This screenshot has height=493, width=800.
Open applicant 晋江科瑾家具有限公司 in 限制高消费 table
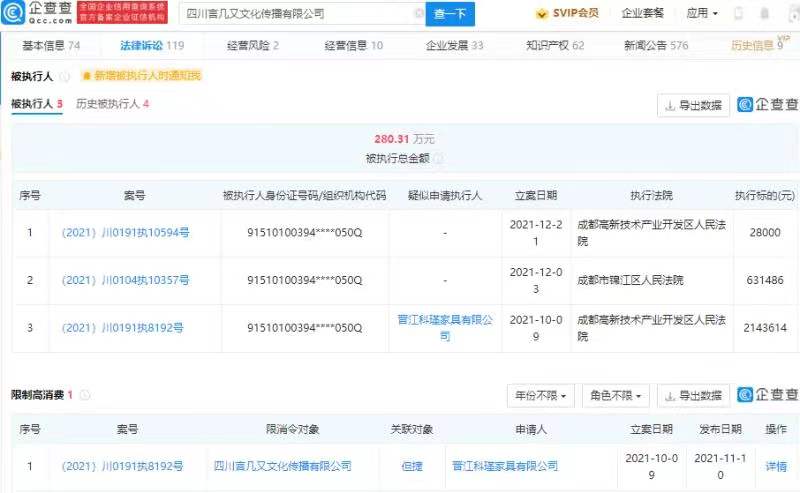505,466
